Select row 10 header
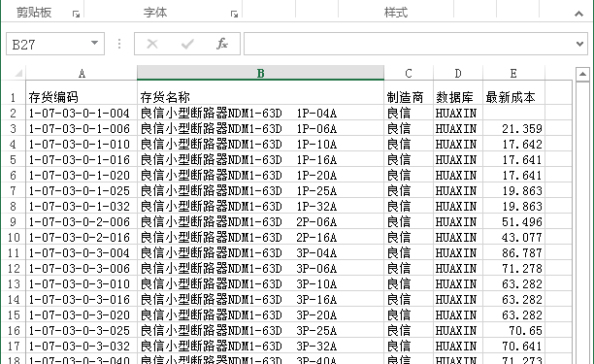 [x=14, y=237]
